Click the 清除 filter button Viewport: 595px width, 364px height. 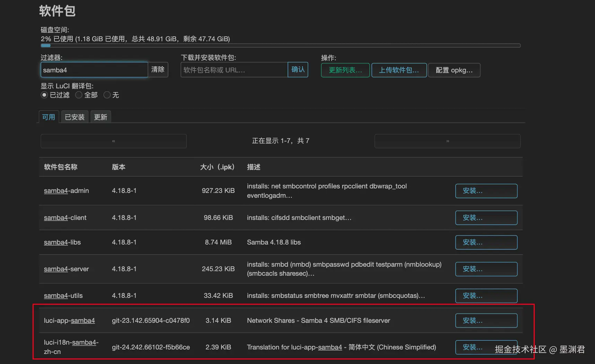tap(158, 70)
